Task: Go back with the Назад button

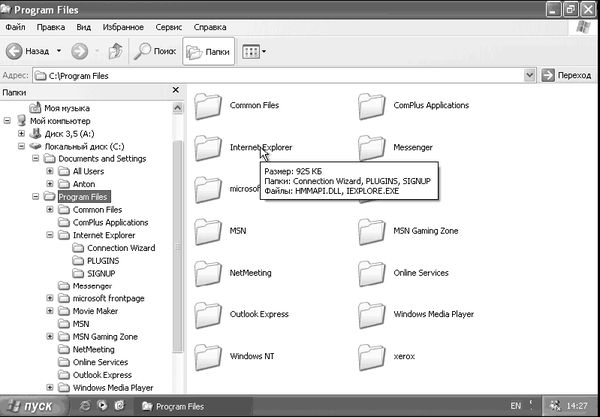Action: point(28,51)
